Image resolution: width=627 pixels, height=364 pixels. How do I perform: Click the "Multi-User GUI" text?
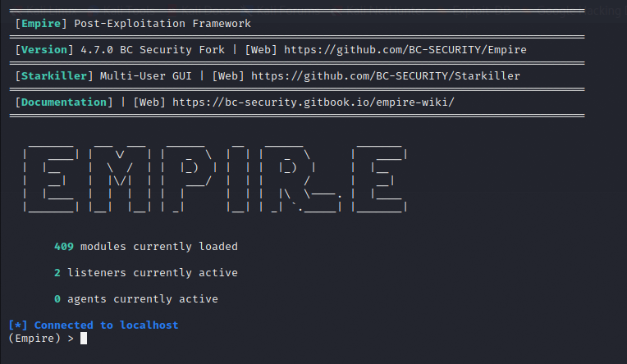pyautogui.click(x=145, y=76)
